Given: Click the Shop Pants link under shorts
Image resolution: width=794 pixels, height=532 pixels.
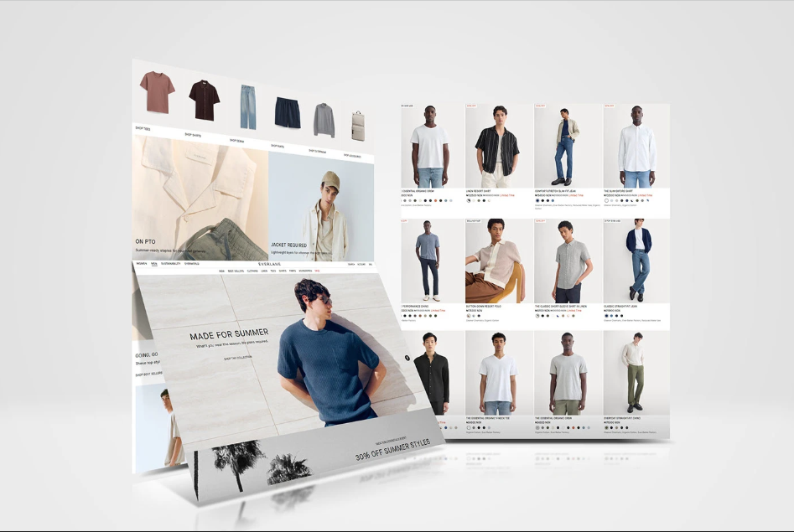Looking at the screenshot, I should point(278,146).
